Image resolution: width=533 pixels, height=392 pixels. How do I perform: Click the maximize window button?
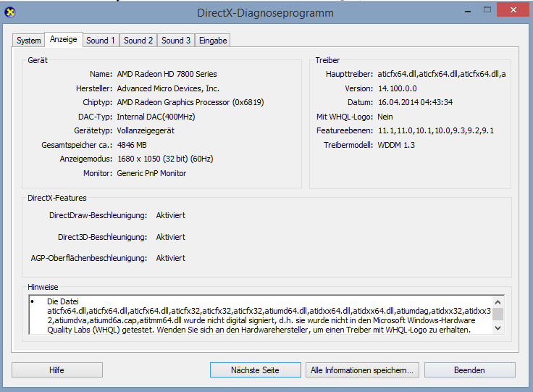click(487, 10)
